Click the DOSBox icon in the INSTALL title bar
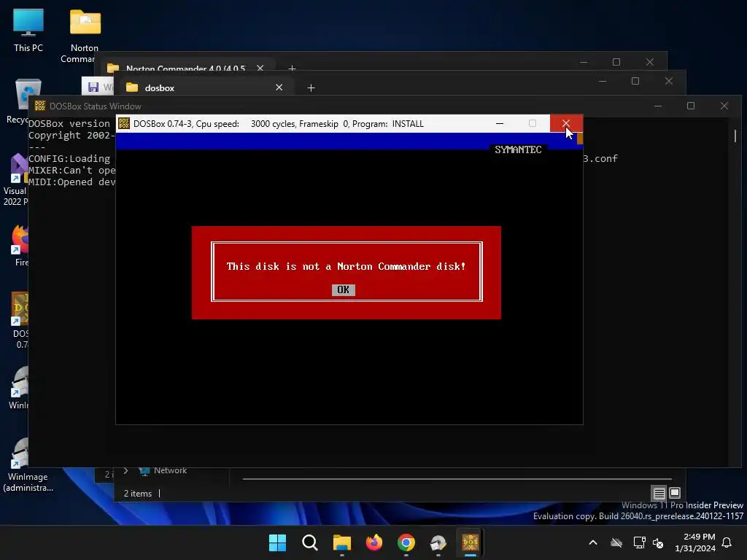The image size is (747, 560). coord(124,123)
